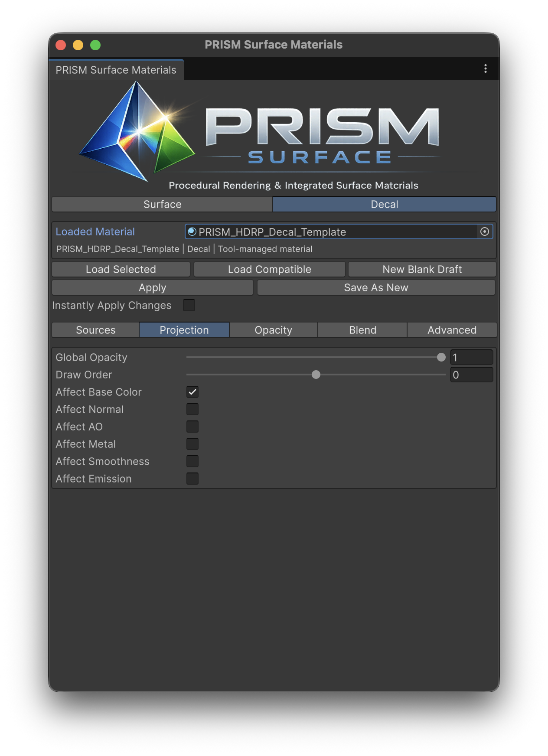Maximize the window with the green button

pos(95,45)
